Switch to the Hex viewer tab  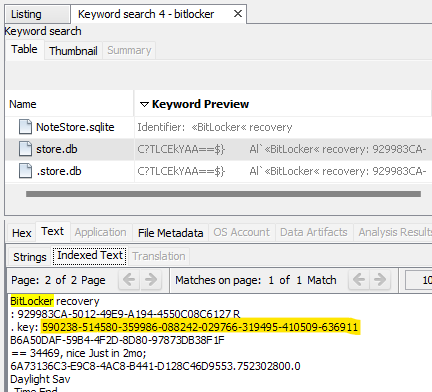[22, 233]
